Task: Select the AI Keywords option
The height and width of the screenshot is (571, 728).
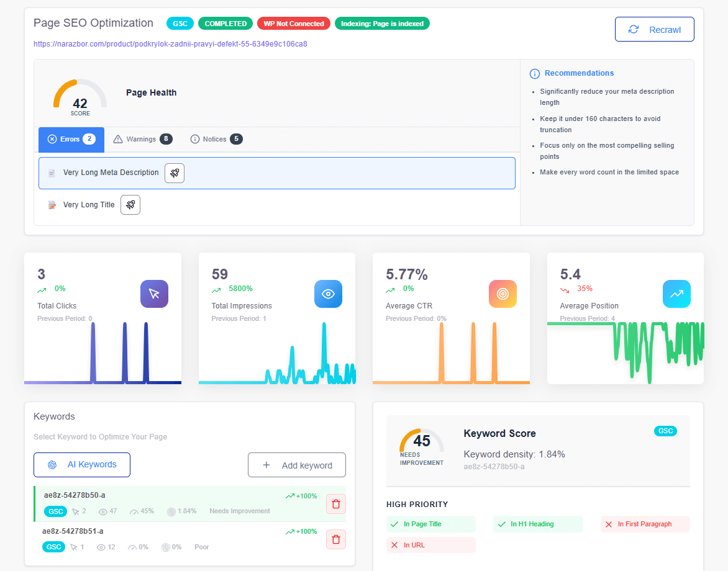Action: click(x=81, y=464)
